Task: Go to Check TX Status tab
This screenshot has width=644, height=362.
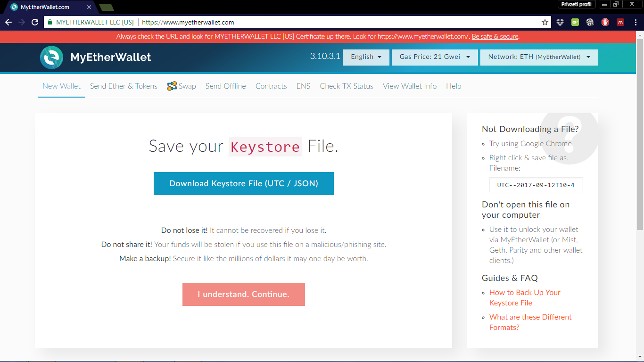Action: point(347,86)
